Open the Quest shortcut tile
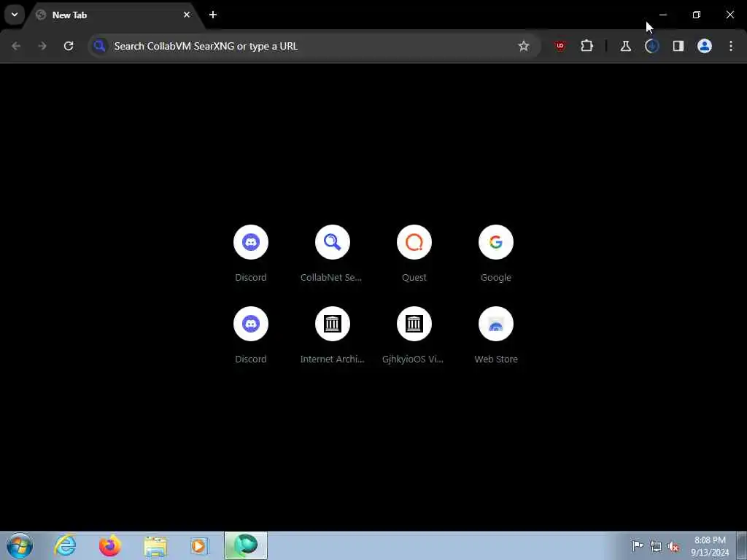 tap(414, 242)
